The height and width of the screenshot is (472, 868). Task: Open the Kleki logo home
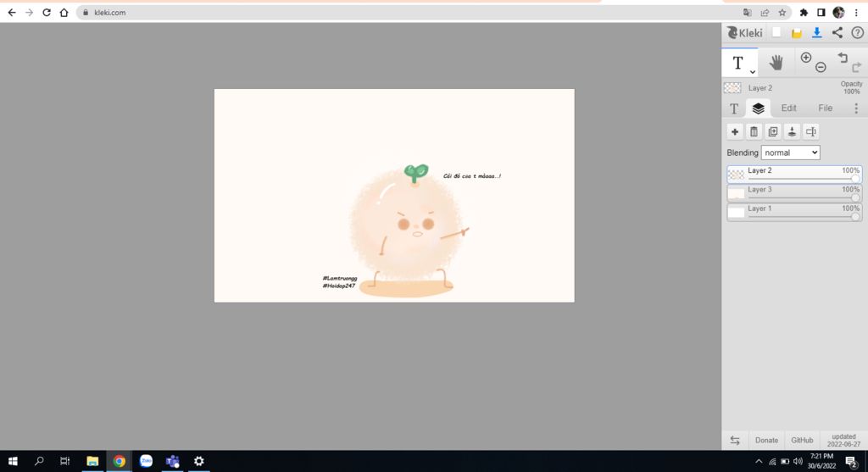744,33
